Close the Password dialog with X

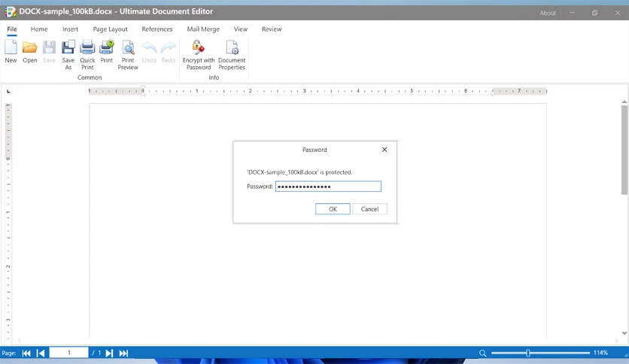tap(384, 150)
